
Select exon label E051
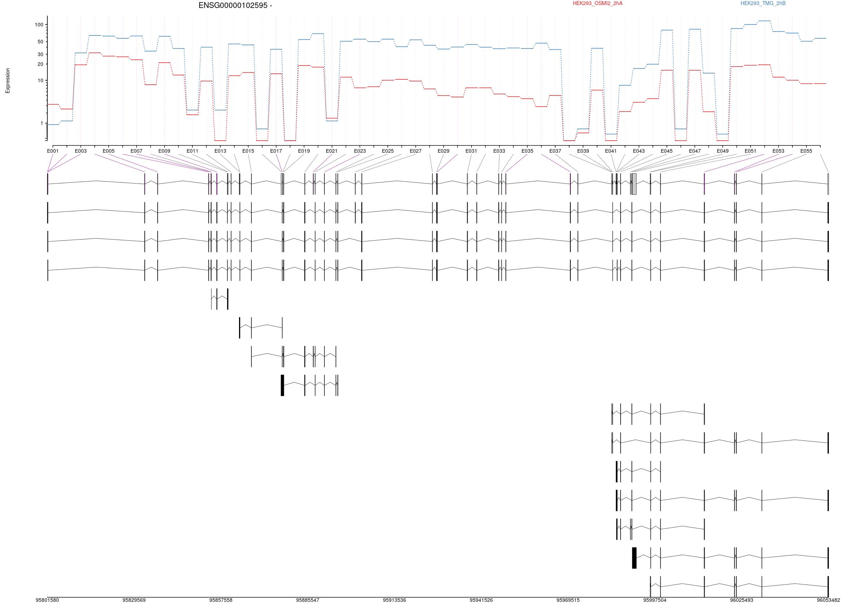pyautogui.click(x=751, y=151)
